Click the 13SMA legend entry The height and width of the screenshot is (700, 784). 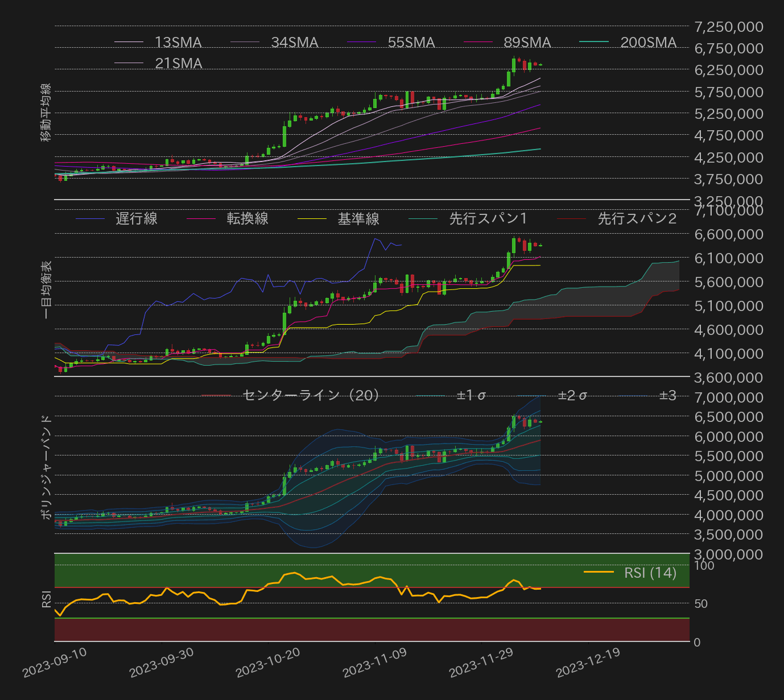(x=178, y=43)
